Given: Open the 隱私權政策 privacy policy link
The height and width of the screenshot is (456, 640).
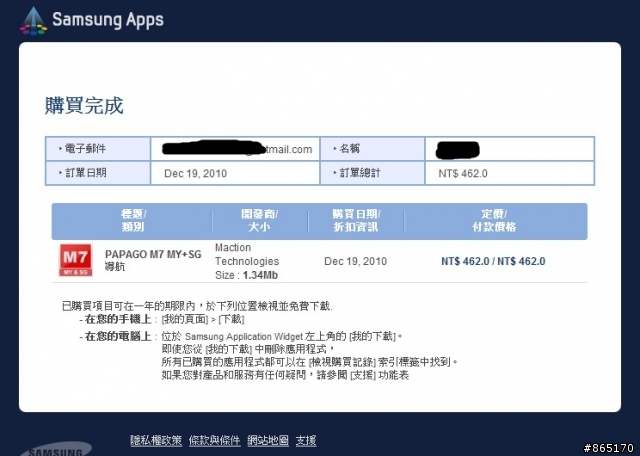Looking at the screenshot, I should 156,440.
